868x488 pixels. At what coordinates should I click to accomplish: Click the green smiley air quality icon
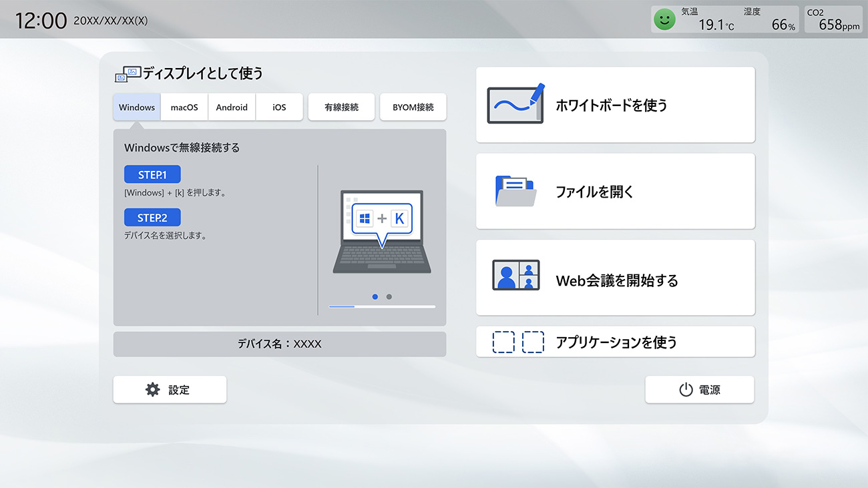[x=664, y=20]
